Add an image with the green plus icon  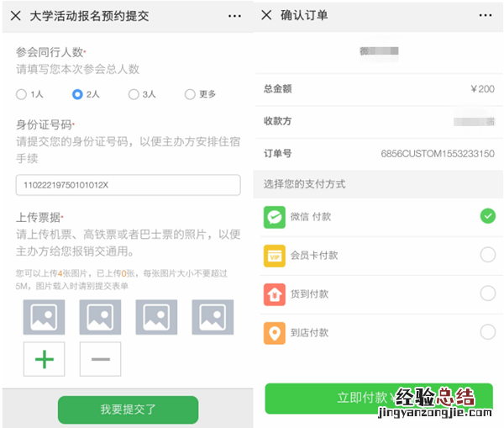coord(45,360)
